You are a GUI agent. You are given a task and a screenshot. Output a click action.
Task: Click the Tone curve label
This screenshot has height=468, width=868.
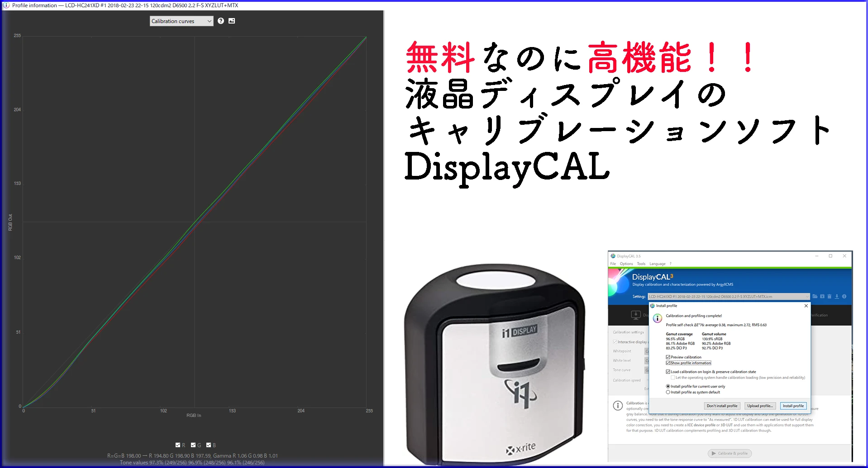tap(621, 370)
